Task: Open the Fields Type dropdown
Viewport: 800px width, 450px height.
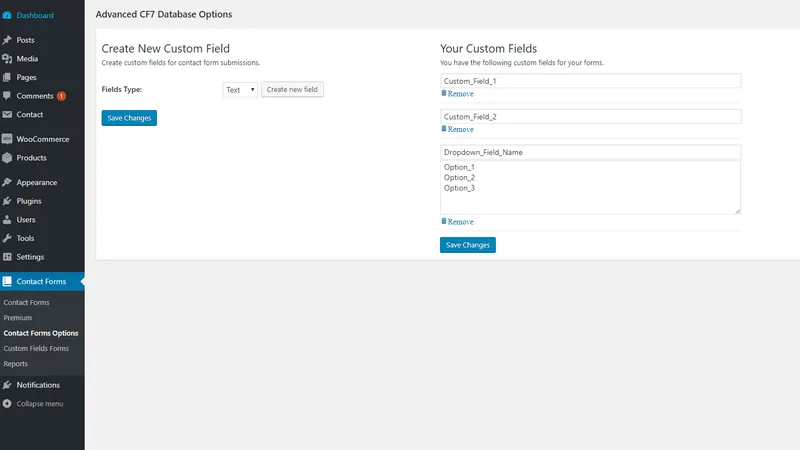Action: (240, 90)
